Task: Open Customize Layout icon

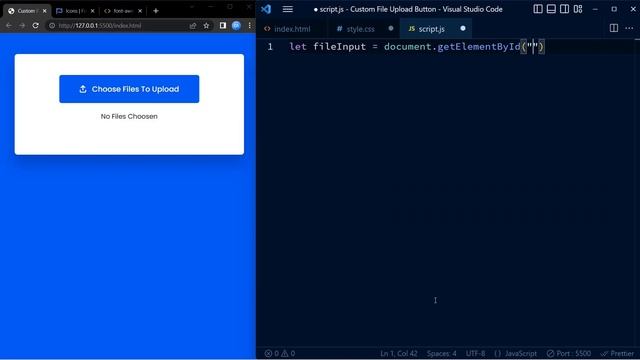Action: click(578, 9)
